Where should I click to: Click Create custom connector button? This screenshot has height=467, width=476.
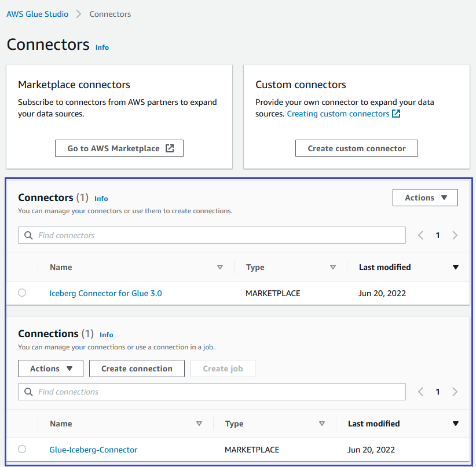coord(356,148)
